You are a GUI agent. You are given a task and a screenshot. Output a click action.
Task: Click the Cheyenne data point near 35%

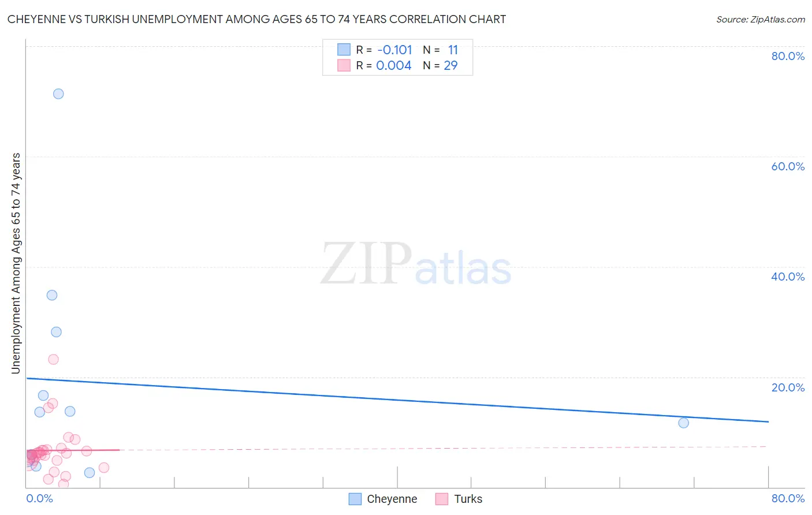pos(52,295)
